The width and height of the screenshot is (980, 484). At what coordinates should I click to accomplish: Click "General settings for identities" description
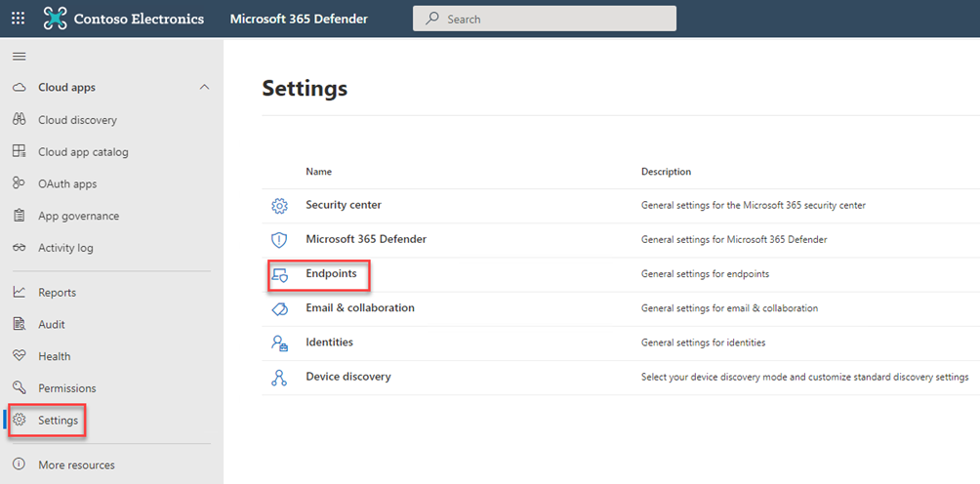click(x=703, y=343)
